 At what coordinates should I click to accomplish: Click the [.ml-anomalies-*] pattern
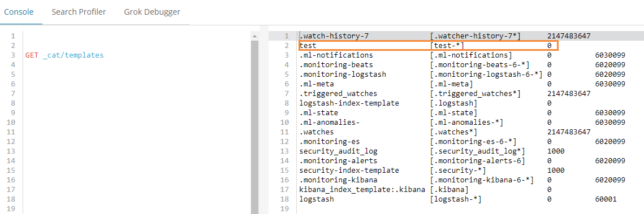pyautogui.click(x=466, y=123)
